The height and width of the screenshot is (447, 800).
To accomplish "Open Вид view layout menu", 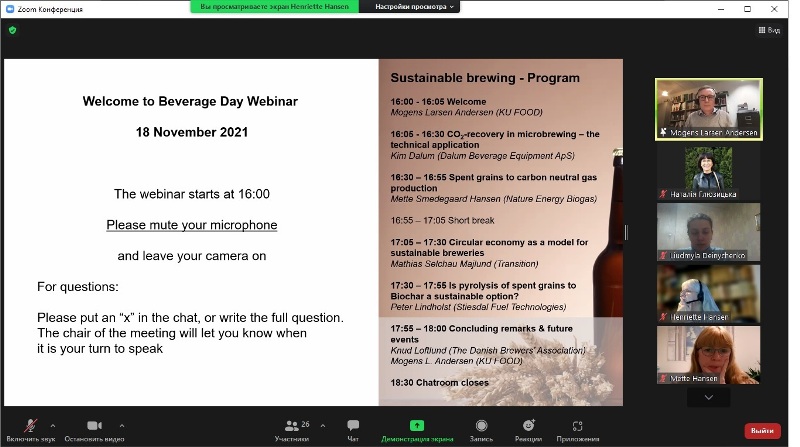I will (769, 30).
